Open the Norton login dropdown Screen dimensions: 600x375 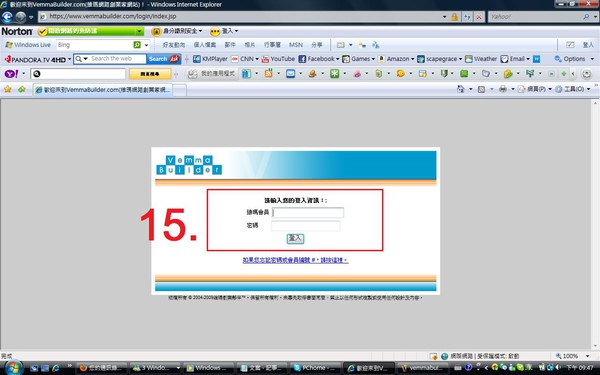tap(224, 31)
